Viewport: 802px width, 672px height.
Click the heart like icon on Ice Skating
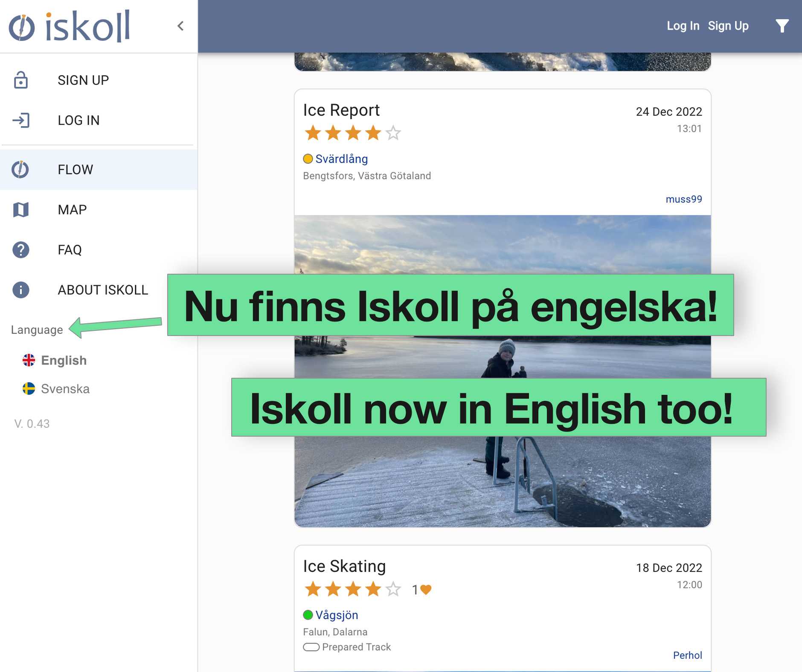click(x=426, y=589)
